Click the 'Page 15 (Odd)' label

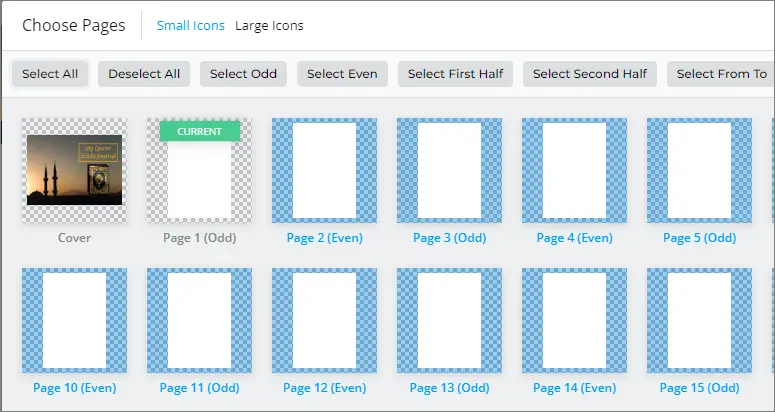point(700,388)
